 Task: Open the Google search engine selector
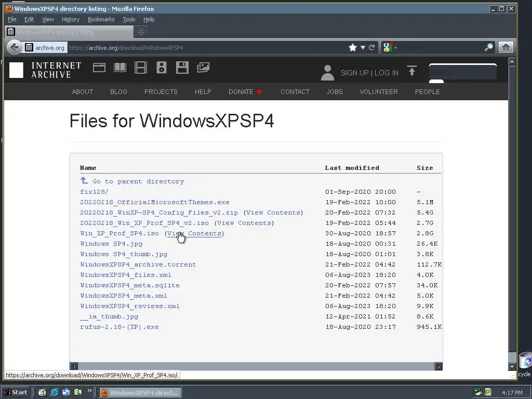[x=390, y=47]
